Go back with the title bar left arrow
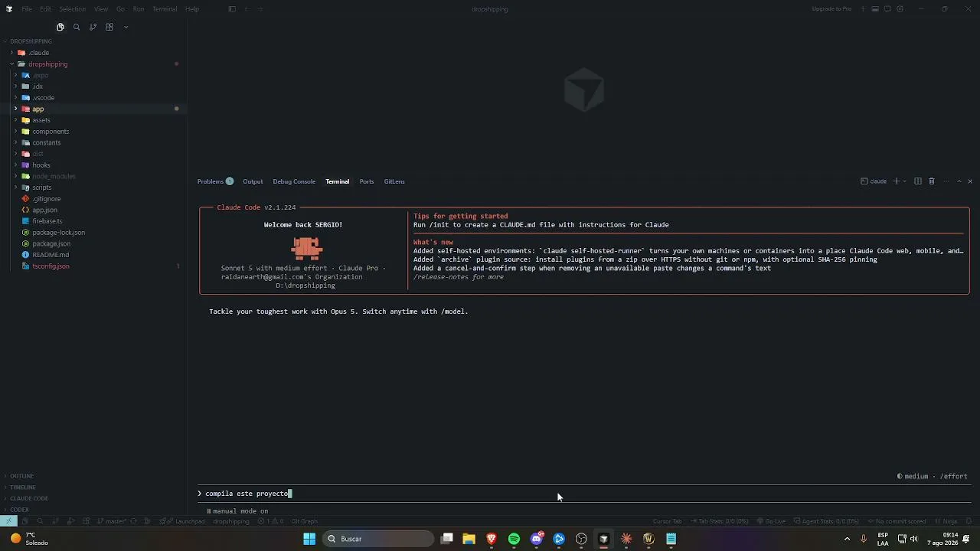Screen dimensions: 980x551 248,9
